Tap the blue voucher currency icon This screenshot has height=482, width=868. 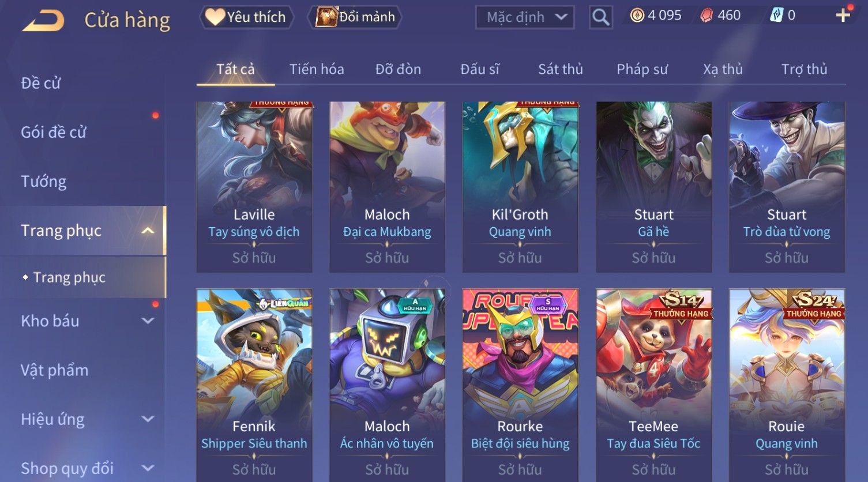click(776, 16)
